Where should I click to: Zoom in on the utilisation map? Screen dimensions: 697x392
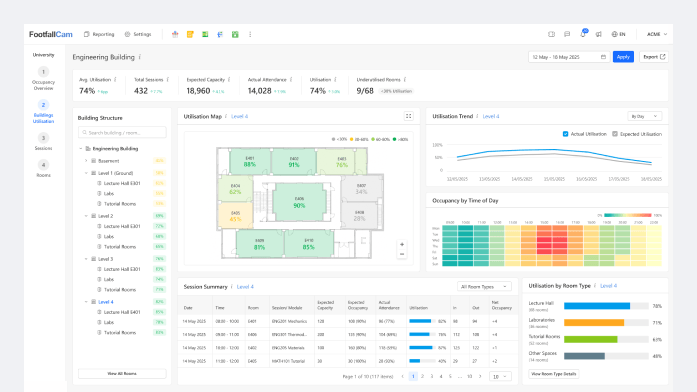(402, 244)
